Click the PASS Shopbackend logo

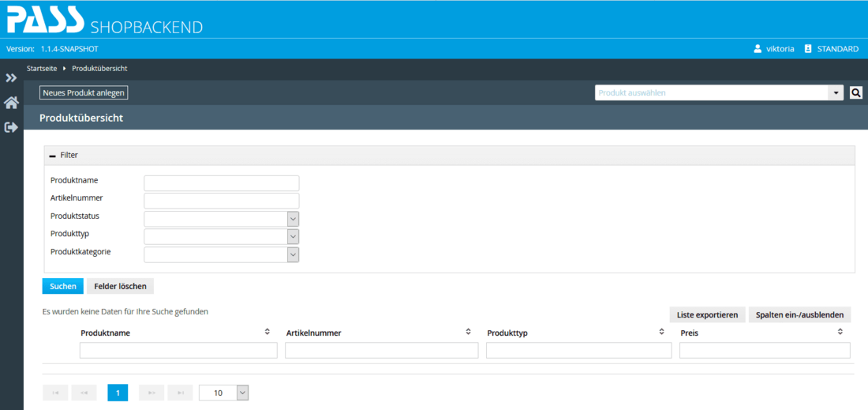[x=105, y=20]
